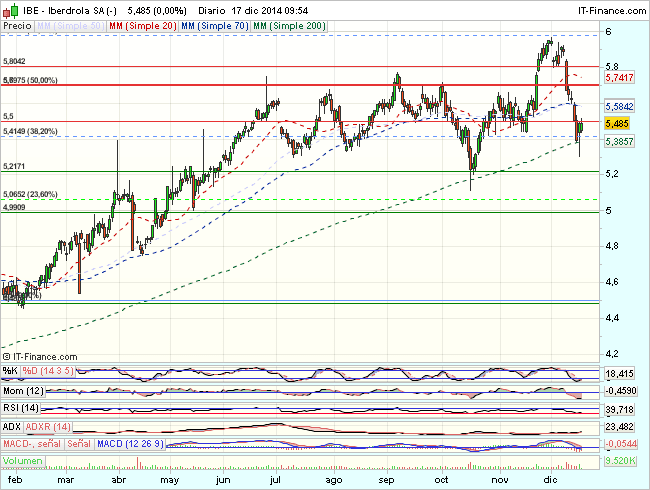The width and height of the screenshot is (650, 490).
Task: Click the -0,4590 momentum value
Action: pyautogui.click(x=621, y=391)
